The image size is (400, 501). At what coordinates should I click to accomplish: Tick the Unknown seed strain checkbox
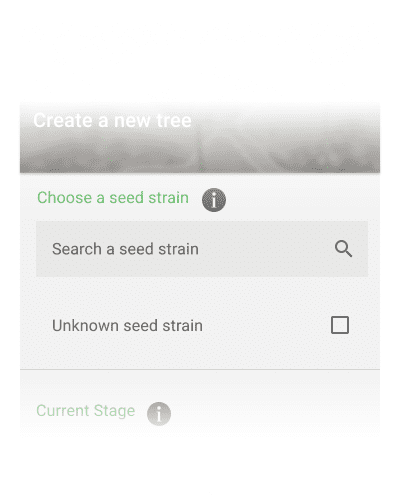(340, 325)
